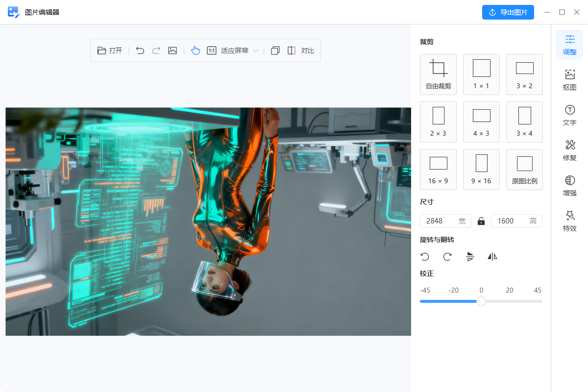This screenshot has width=588, height=392.
Task: Flip the image horizontally
Action: (492, 257)
